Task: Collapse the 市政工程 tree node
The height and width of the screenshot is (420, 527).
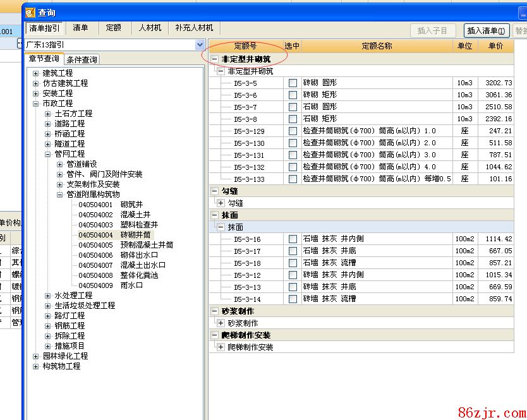Action: point(36,104)
